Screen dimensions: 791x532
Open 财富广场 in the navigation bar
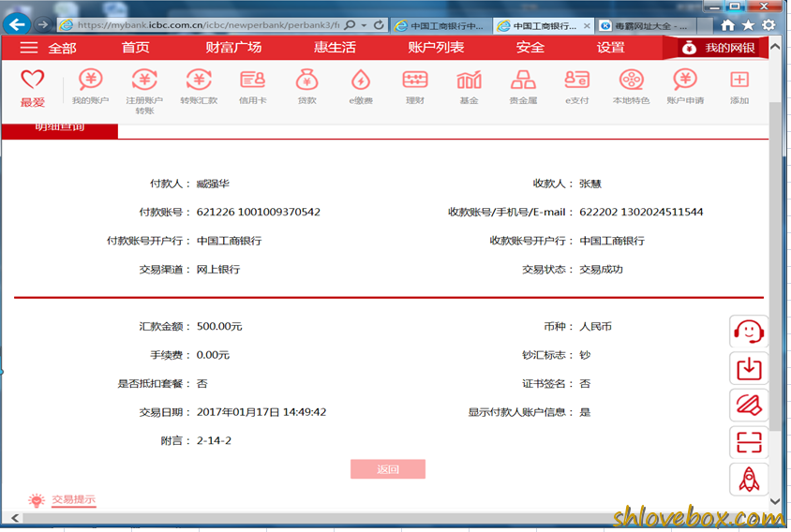click(233, 48)
